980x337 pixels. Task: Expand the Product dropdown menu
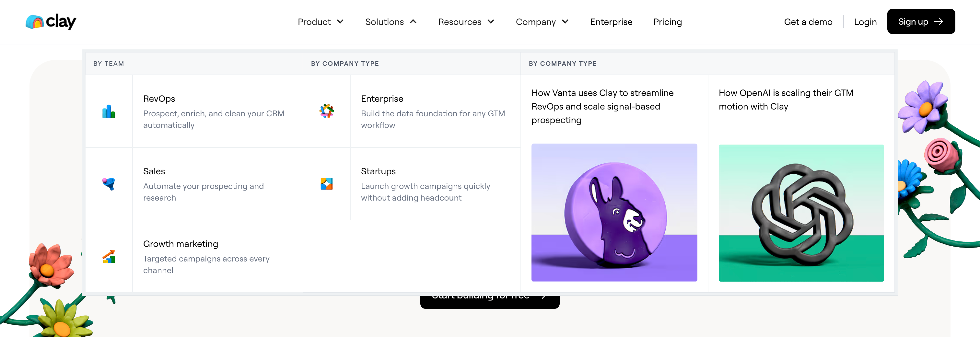[x=320, y=22]
